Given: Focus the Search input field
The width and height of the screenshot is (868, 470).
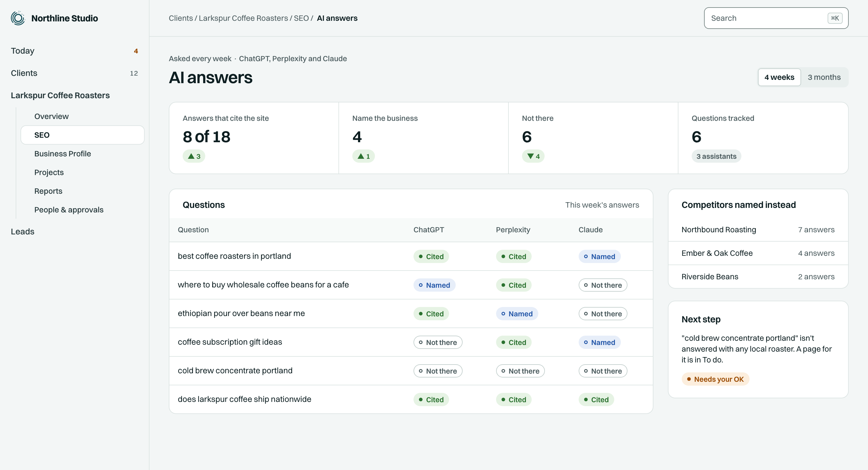Looking at the screenshot, I should [776, 18].
